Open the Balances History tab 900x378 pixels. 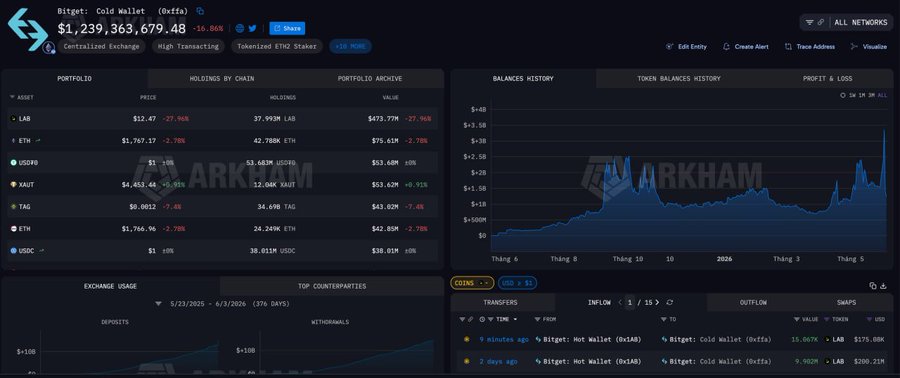[523, 79]
